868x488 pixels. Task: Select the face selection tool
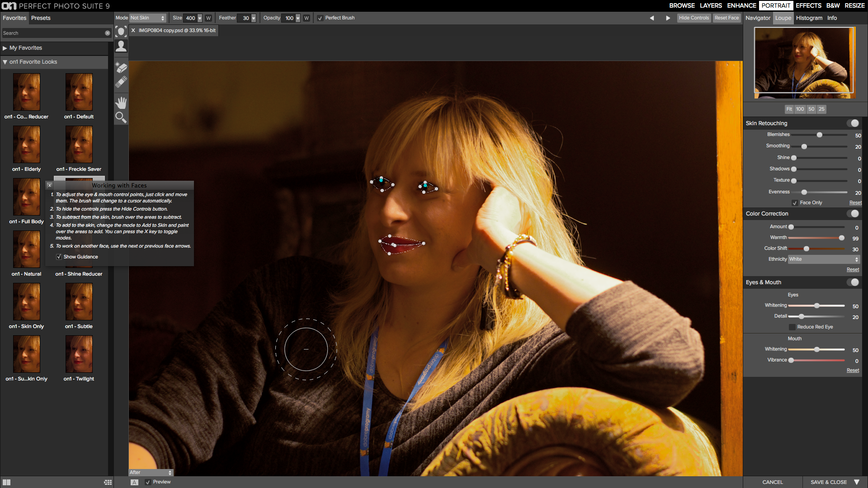click(121, 31)
